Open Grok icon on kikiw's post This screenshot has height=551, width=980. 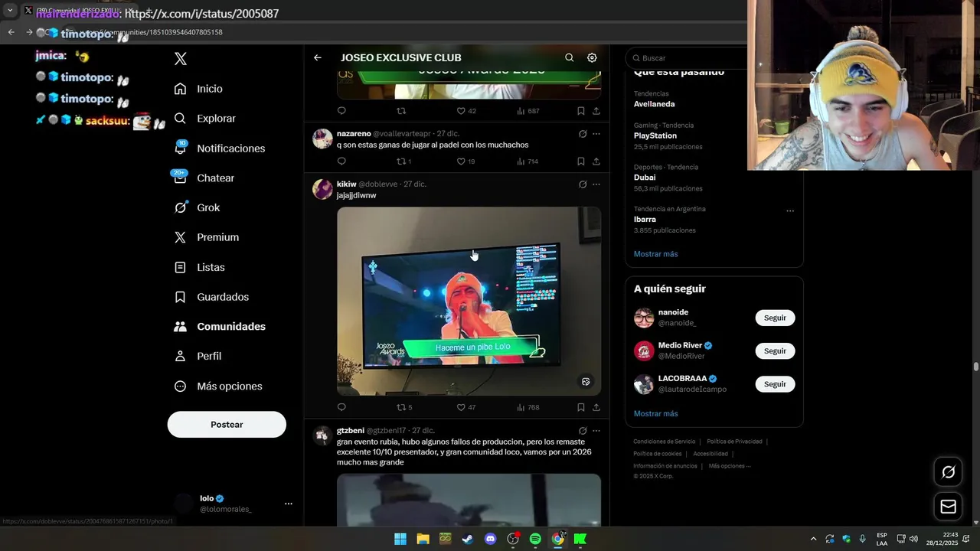point(583,184)
